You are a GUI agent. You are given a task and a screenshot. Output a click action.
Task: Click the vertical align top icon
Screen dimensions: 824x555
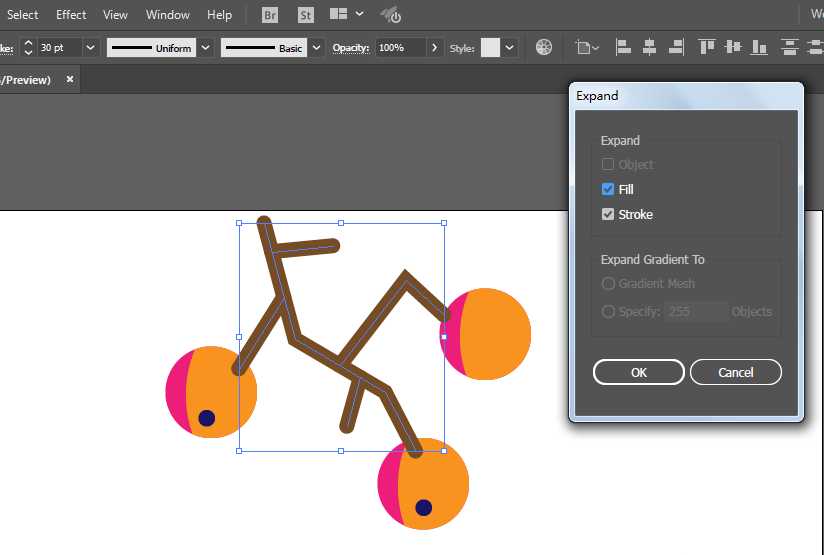coord(708,47)
